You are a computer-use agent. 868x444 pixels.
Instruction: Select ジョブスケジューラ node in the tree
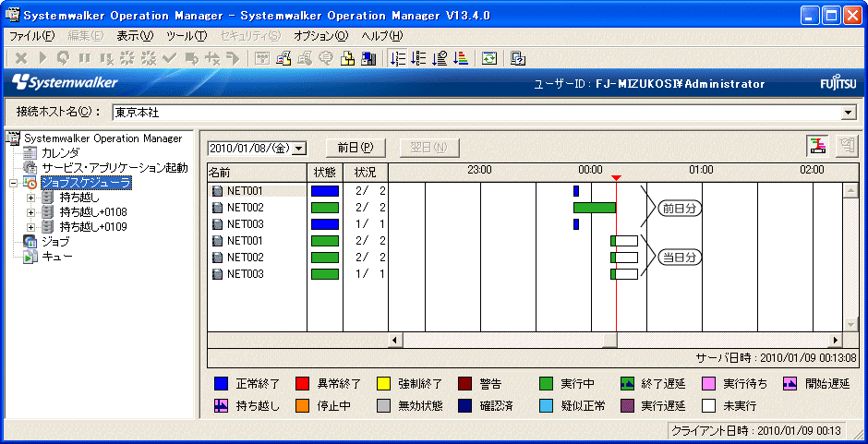tap(86, 182)
